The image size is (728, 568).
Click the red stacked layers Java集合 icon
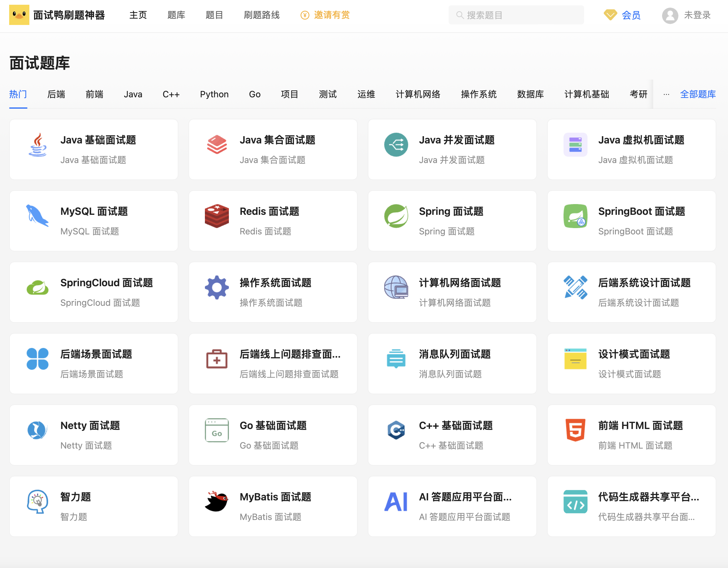217,145
